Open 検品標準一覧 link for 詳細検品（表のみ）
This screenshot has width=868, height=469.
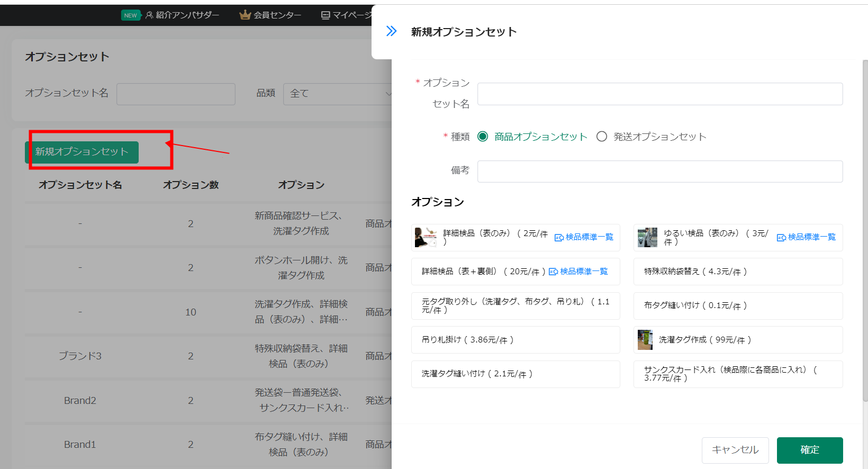pos(584,237)
